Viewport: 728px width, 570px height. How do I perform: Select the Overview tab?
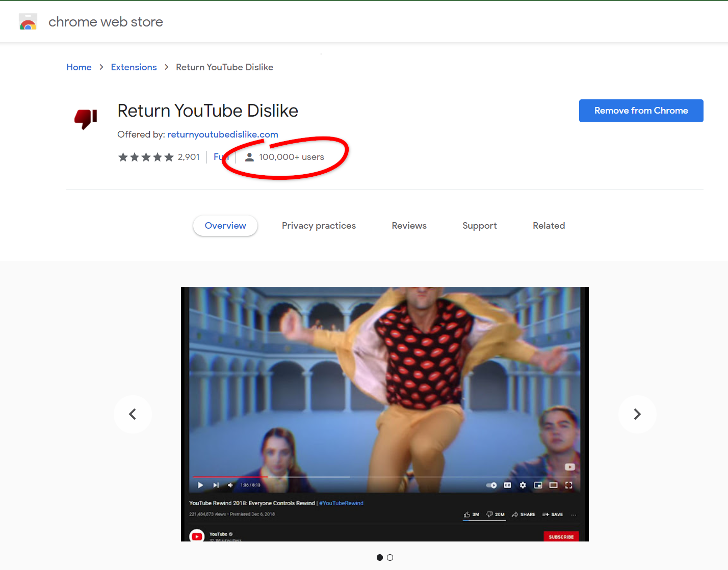(x=225, y=226)
